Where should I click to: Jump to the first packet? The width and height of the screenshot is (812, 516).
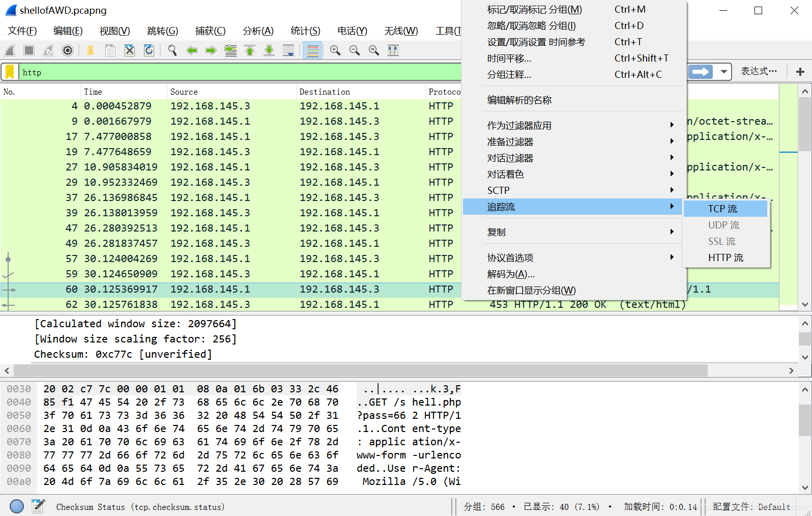click(x=250, y=50)
